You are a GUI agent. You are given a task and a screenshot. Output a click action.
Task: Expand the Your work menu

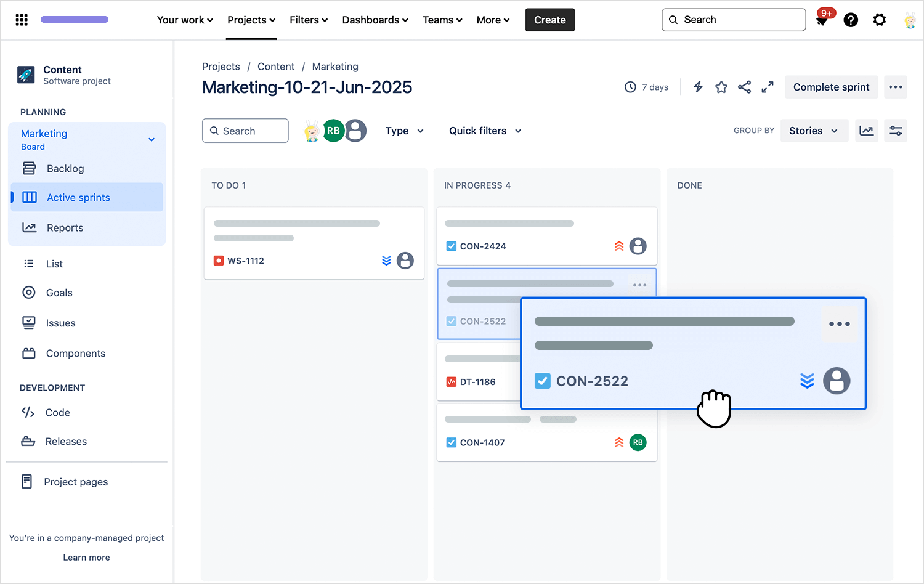pyautogui.click(x=185, y=20)
